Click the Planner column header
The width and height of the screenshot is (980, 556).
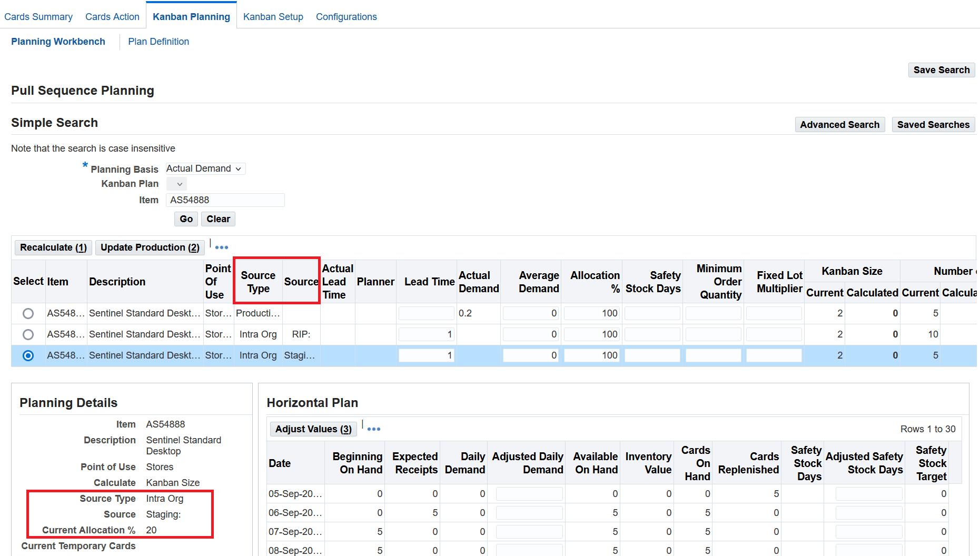(x=375, y=282)
